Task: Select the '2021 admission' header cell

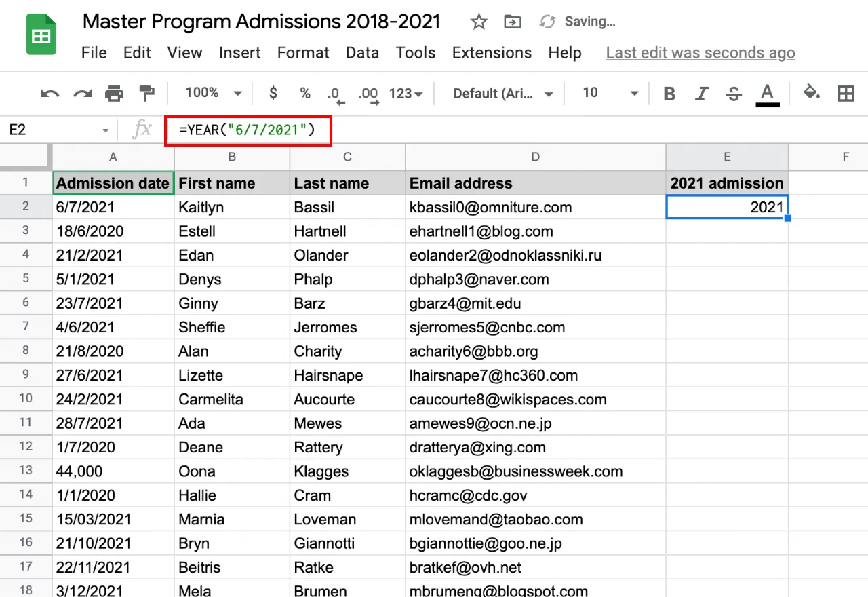Action: point(727,183)
